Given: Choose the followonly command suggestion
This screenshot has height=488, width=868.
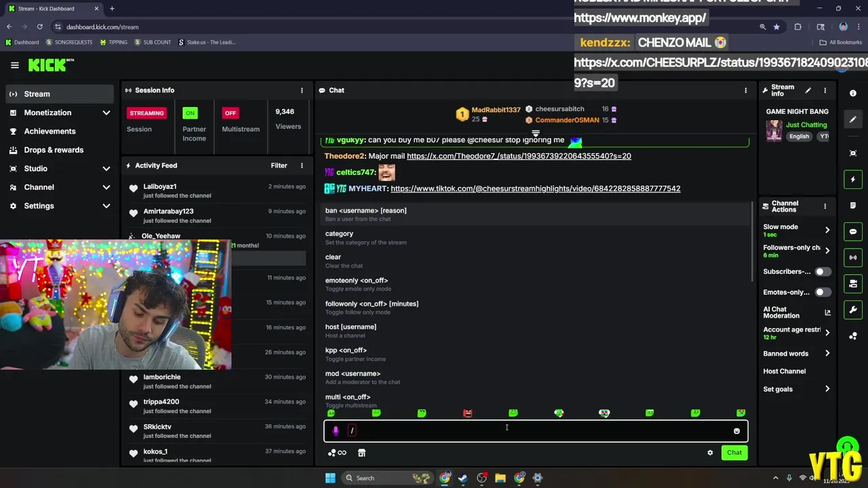Looking at the screenshot, I should point(536,307).
